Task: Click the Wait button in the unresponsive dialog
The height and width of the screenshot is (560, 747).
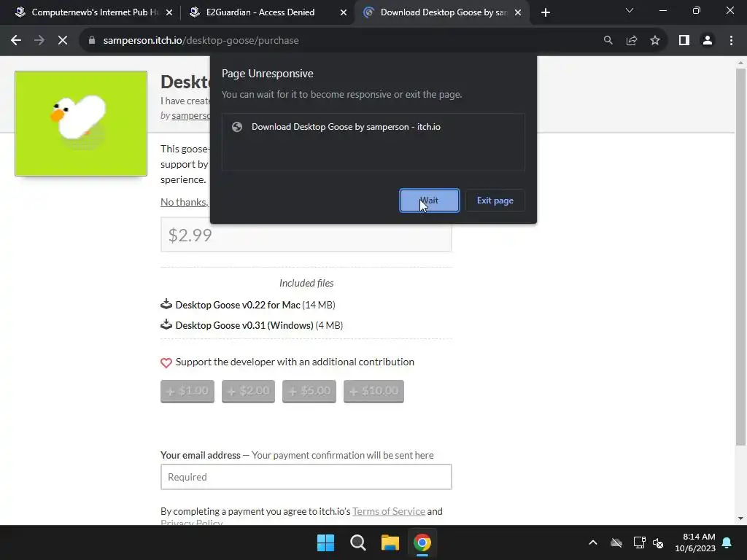Action: click(429, 201)
